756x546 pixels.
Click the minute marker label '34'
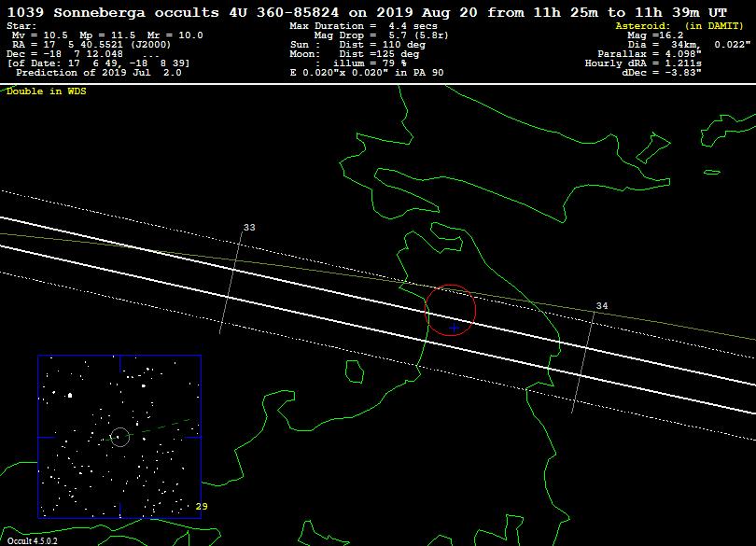602,306
